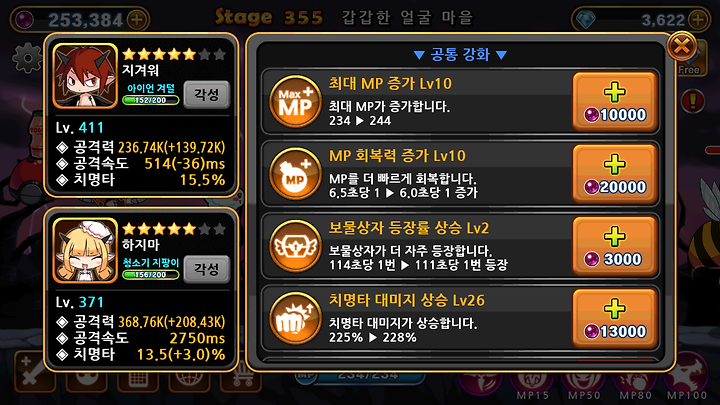Viewport: 720px width, 405px height.
Task: Tap 각성 button for 하지마
Action: (x=207, y=269)
